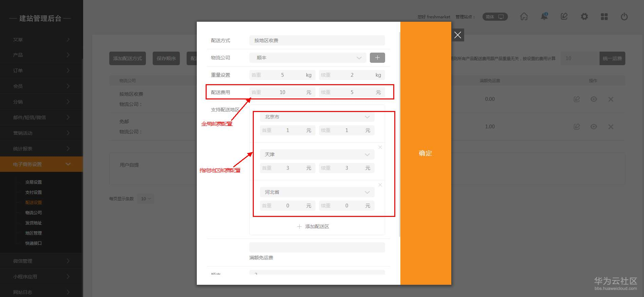
Task: Close the dialog with the X button
Action: click(x=458, y=35)
